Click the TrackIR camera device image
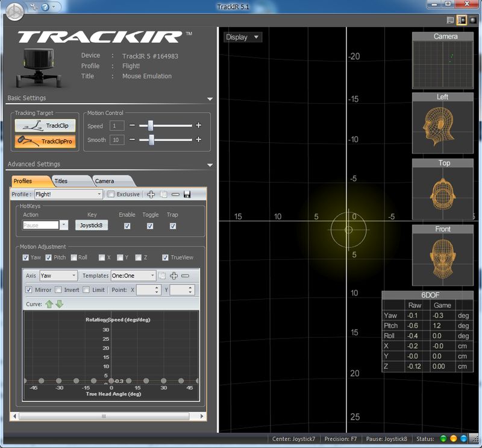The width and height of the screenshot is (482, 448). 39,67
